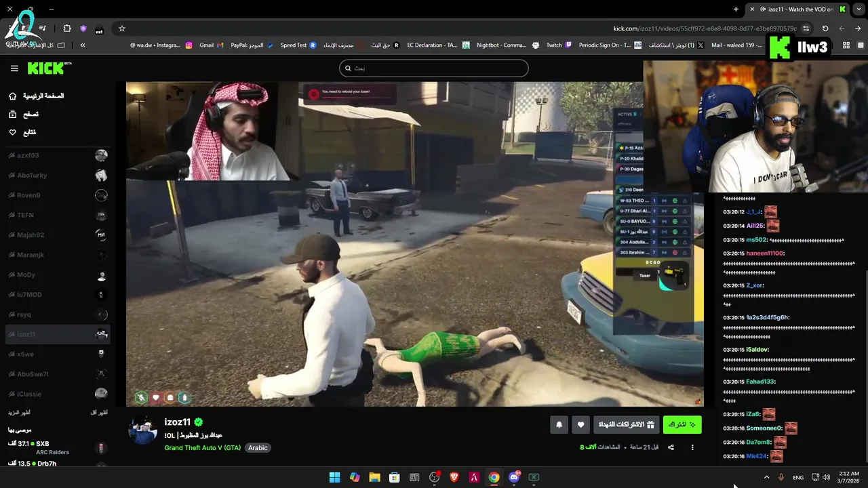868x488 pixels.
Task: Click the browser reload button
Action: click(x=825, y=28)
